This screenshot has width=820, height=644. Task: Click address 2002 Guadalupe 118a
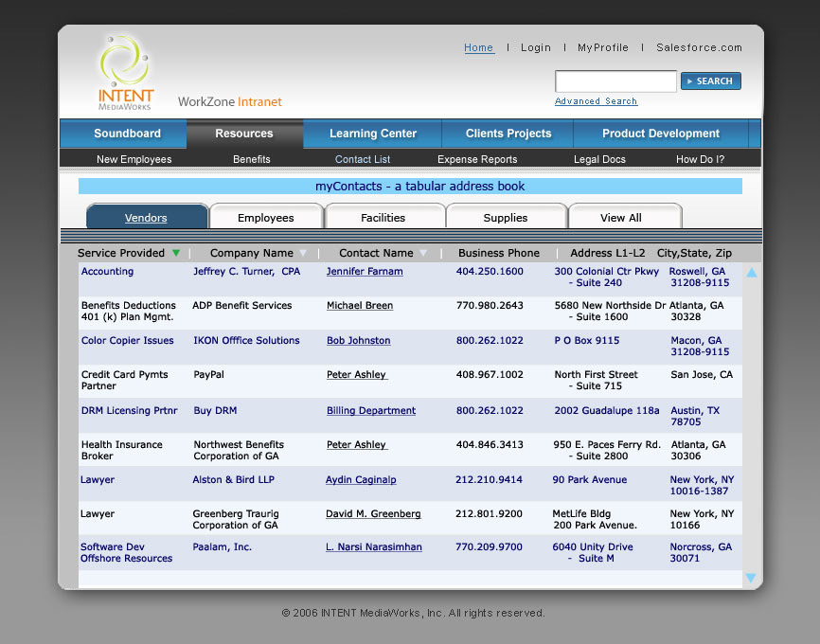coord(607,411)
